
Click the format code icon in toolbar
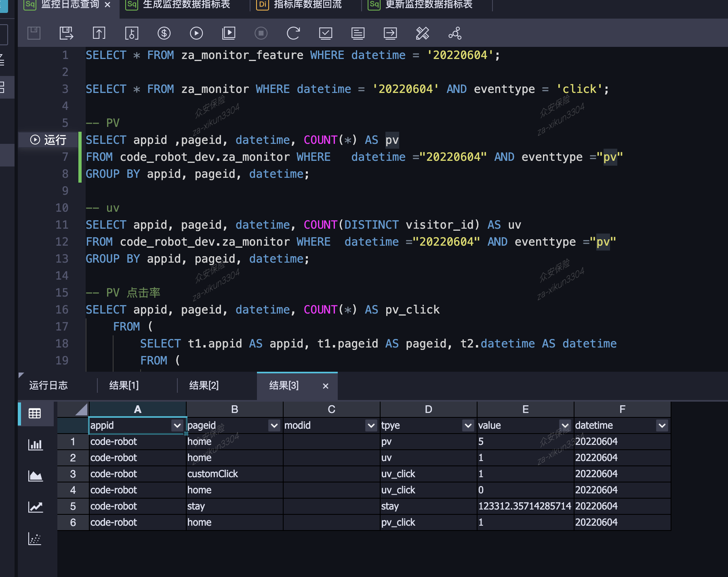pyautogui.click(x=422, y=33)
